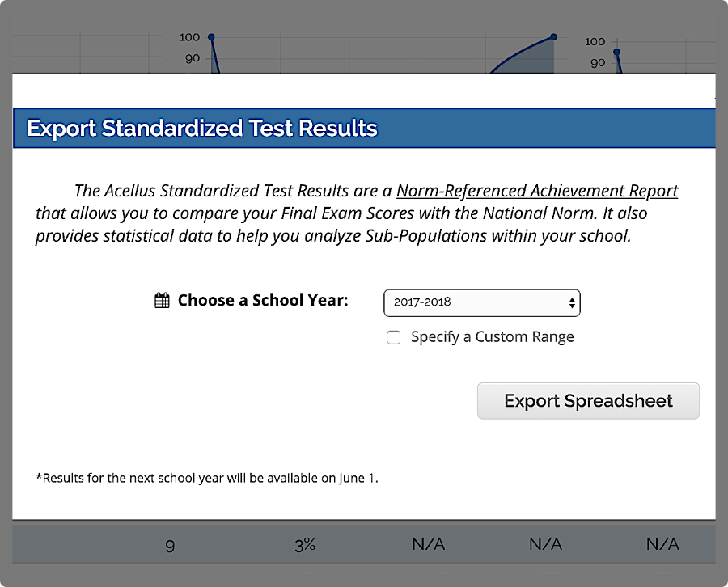Click the 90 axis label on the right chart
728x587 pixels.
(597, 62)
